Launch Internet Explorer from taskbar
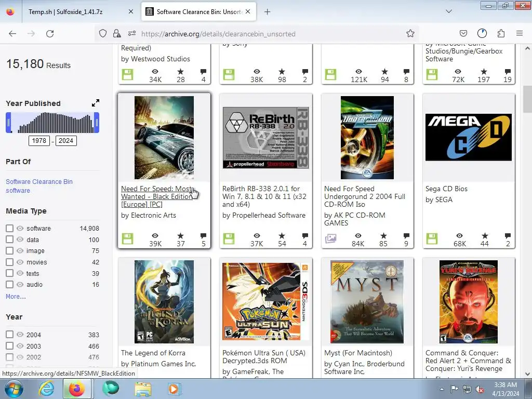Screen dimensions: 532x399 (x=46, y=389)
